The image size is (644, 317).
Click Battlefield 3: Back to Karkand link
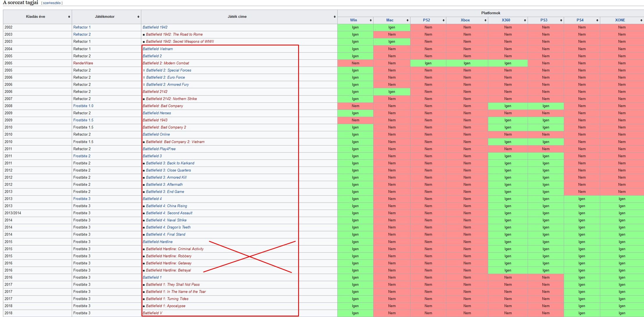(x=170, y=163)
